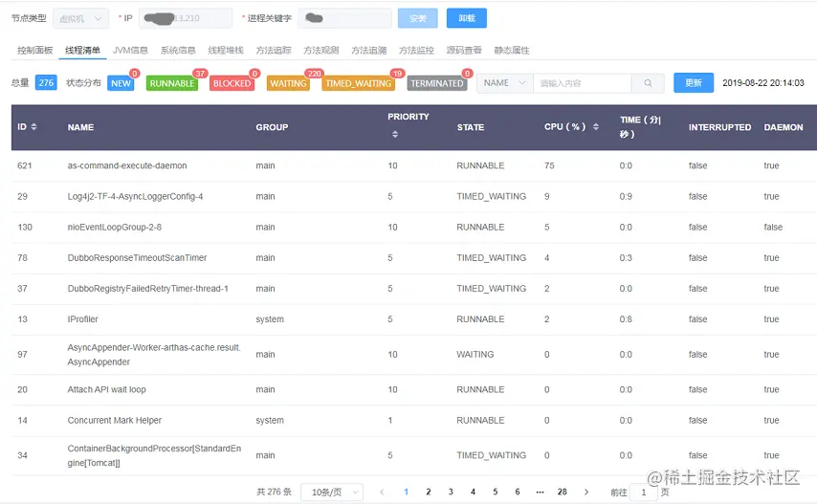Viewport: 817px width, 504px height.
Task: Open the NAME filter type dropdown
Action: (x=505, y=83)
